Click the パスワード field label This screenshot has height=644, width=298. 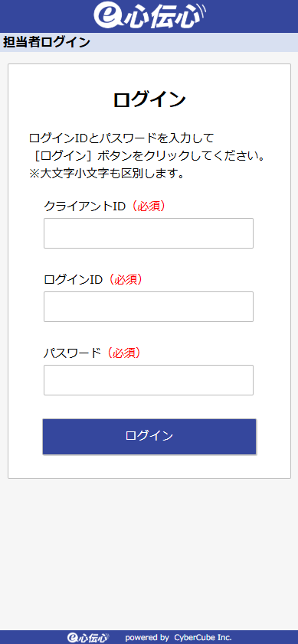click(x=72, y=353)
